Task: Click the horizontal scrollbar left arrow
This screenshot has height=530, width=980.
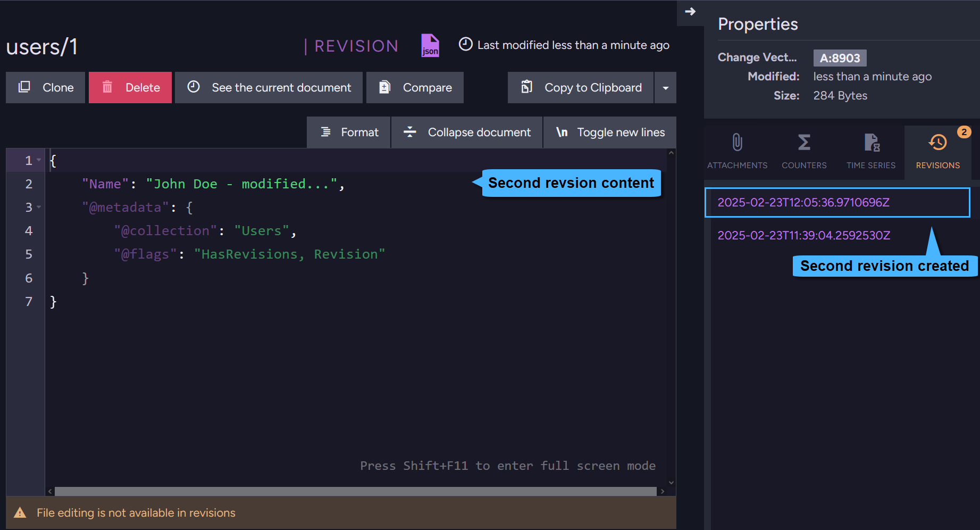Action: pyautogui.click(x=50, y=491)
